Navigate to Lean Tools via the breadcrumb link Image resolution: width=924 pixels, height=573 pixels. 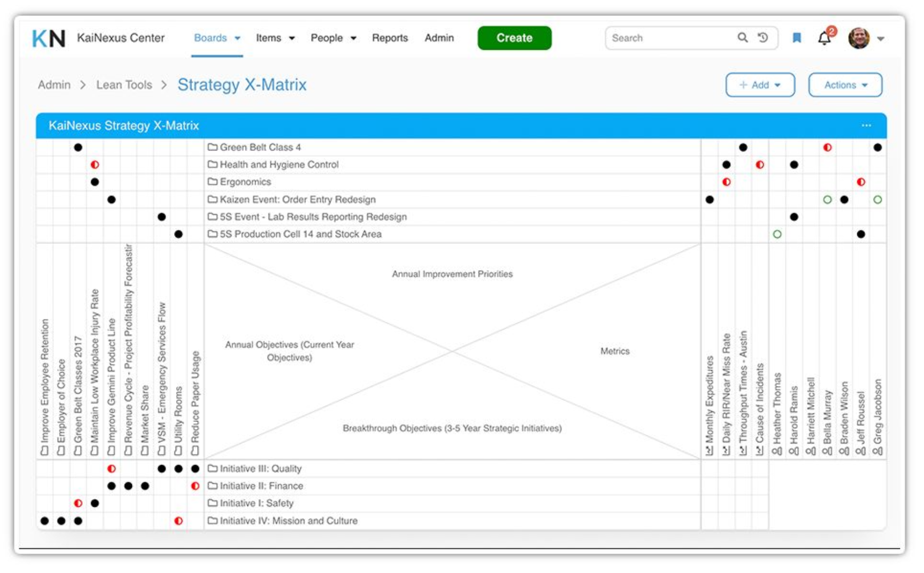click(124, 85)
